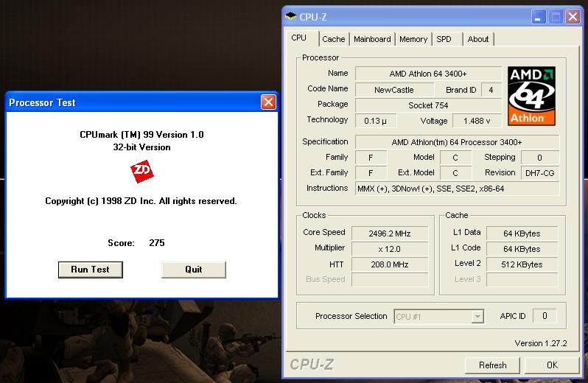Click the Model value field C
Image resolution: width=588 pixels, height=383 pixels.
coord(455,158)
